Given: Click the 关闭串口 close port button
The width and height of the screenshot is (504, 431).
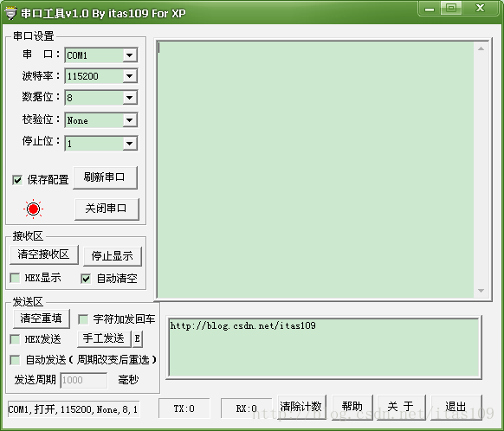Looking at the screenshot, I should pyautogui.click(x=107, y=209).
